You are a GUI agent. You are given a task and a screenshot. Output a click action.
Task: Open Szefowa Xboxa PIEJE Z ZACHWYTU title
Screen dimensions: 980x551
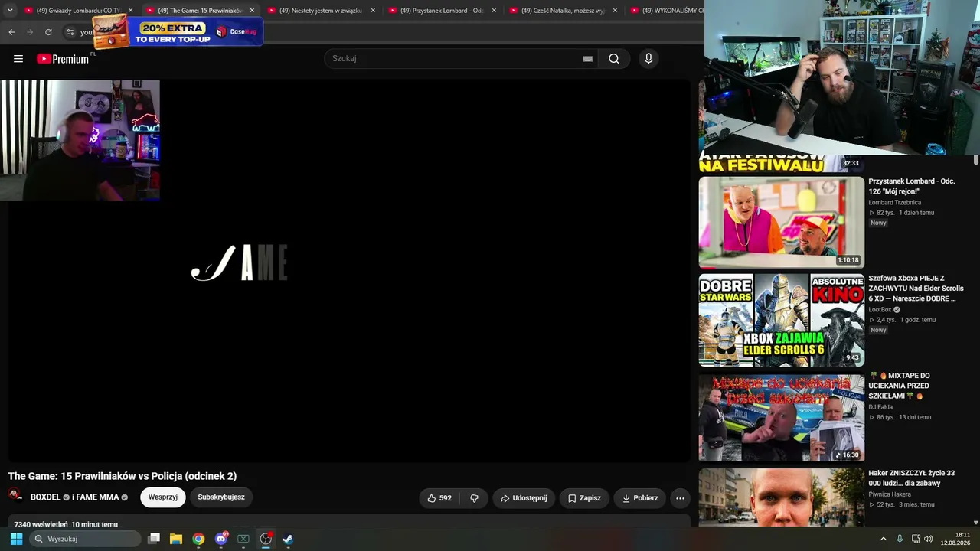click(916, 289)
